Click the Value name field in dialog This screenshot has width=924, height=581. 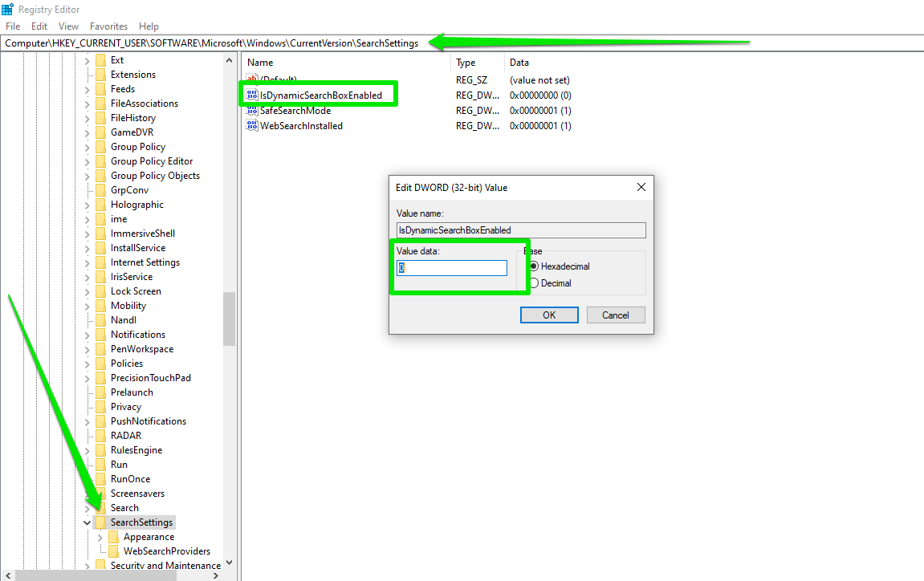point(521,230)
